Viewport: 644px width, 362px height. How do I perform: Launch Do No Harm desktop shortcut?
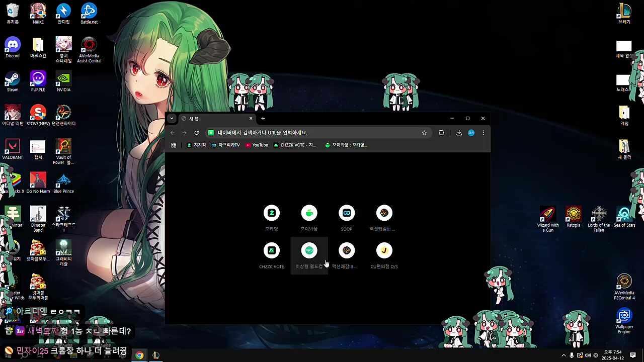pos(38,183)
